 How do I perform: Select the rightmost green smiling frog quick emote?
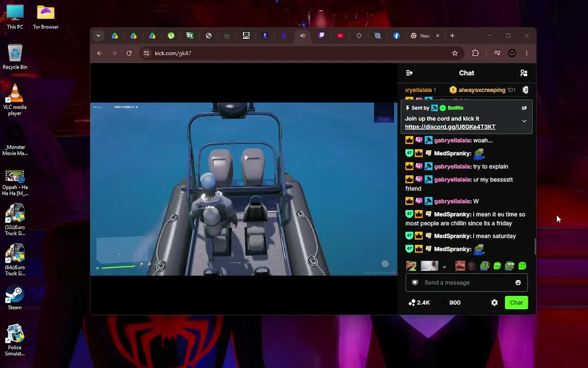click(x=522, y=265)
